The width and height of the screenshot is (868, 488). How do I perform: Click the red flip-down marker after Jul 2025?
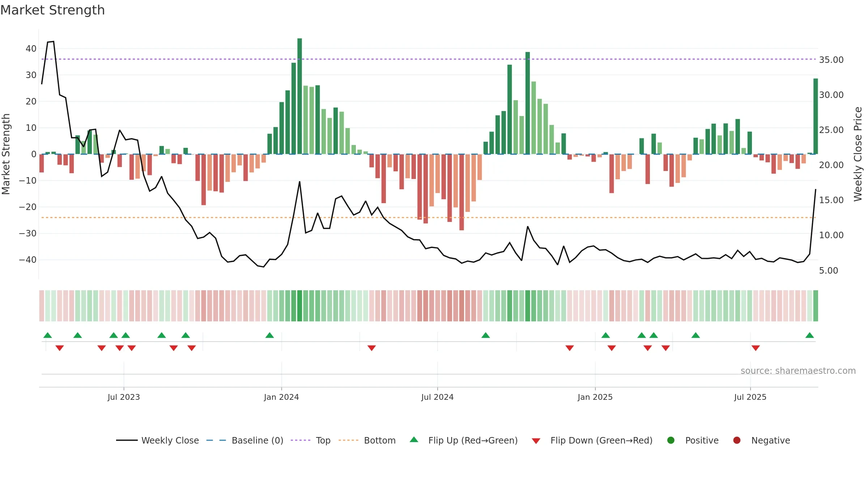click(x=756, y=348)
